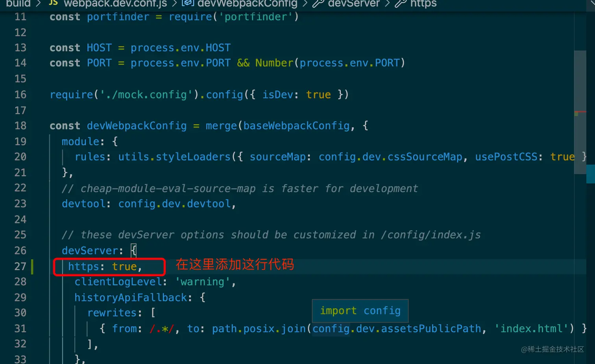The width and height of the screenshot is (595, 364).
Task: Click the variable icon before devWebpackConfig
Action: (x=188, y=3)
